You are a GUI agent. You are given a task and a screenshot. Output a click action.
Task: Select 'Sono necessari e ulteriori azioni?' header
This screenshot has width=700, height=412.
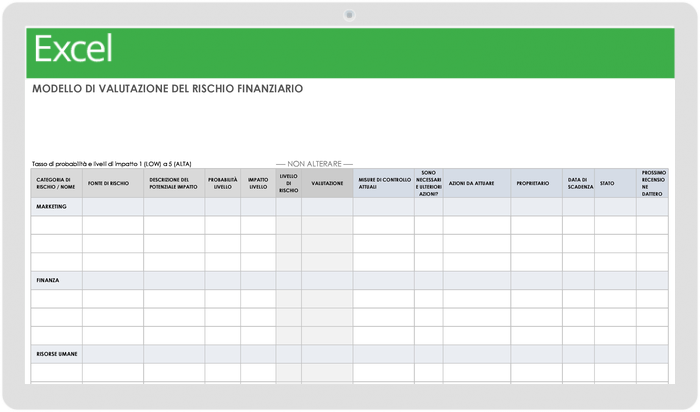pyautogui.click(x=429, y=183)
